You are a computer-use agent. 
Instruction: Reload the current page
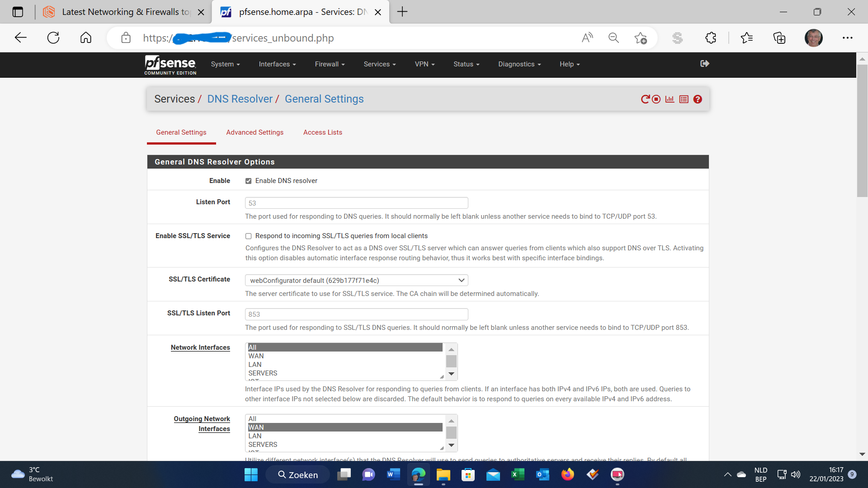click(53, 38)
